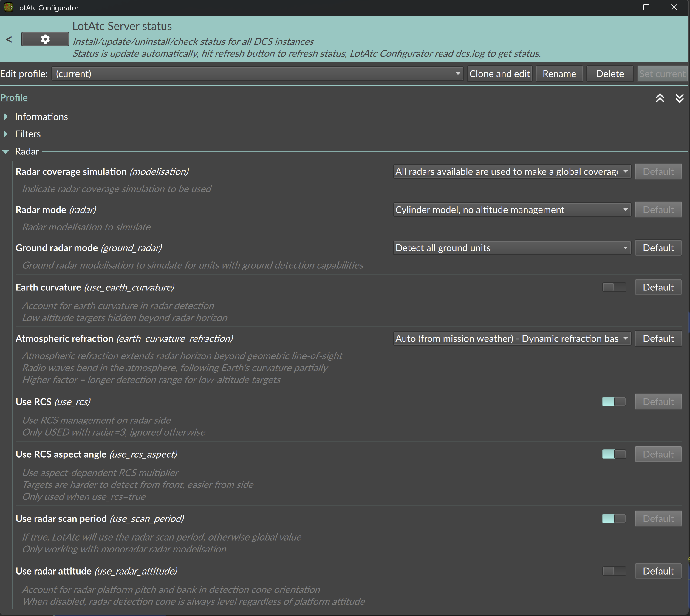The image size is (690, 616).
Task: Click Default button for Use RCS
Action: tap(658, 402)
